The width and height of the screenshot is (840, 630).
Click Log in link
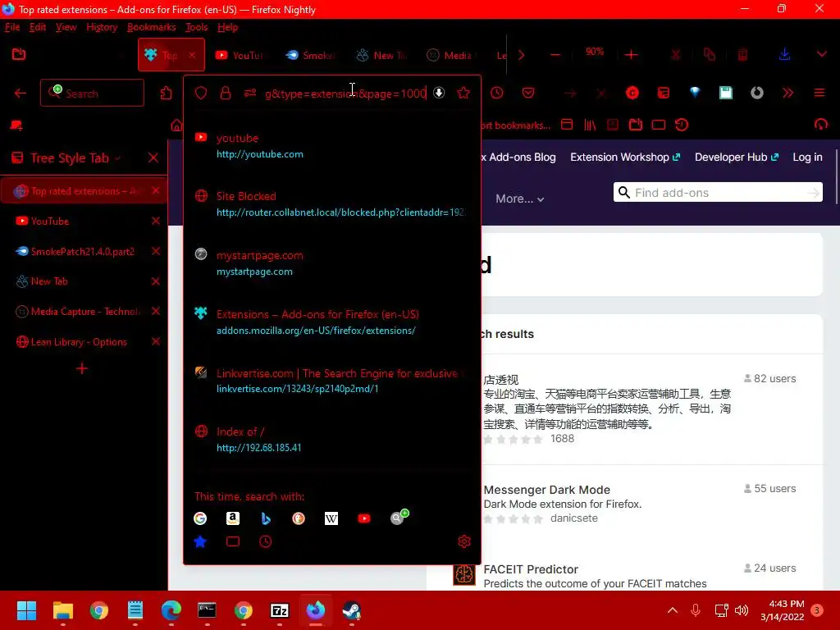(x=807, y=157)
